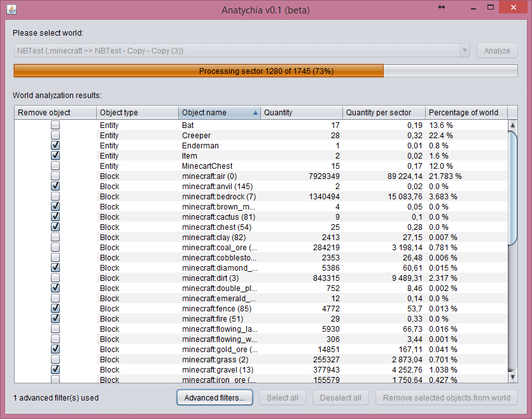This screenshot has width=532, height=419.
Task: Check the minecraft:clay (82) checkbox
Action: [x=55, y=237]
